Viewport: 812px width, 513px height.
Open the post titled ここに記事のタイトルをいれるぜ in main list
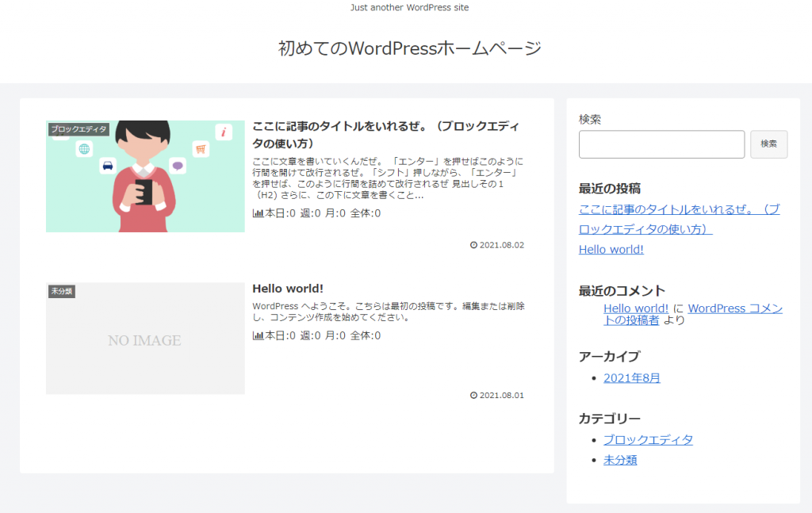386,135
